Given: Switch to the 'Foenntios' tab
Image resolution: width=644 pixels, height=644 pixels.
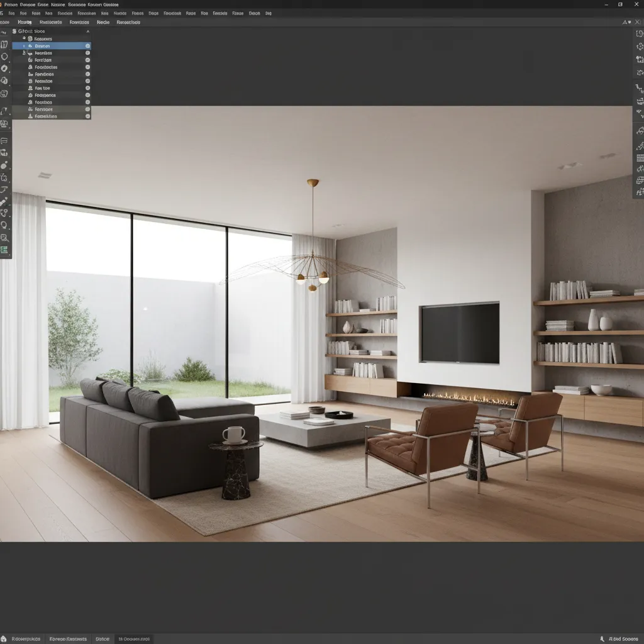Looking at the screenshot, I should pos(79,22).
